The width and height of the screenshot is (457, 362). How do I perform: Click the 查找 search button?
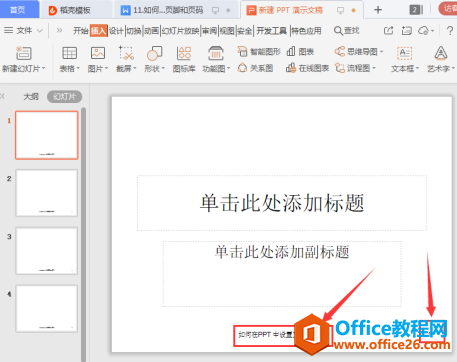[x=346, y=31]
